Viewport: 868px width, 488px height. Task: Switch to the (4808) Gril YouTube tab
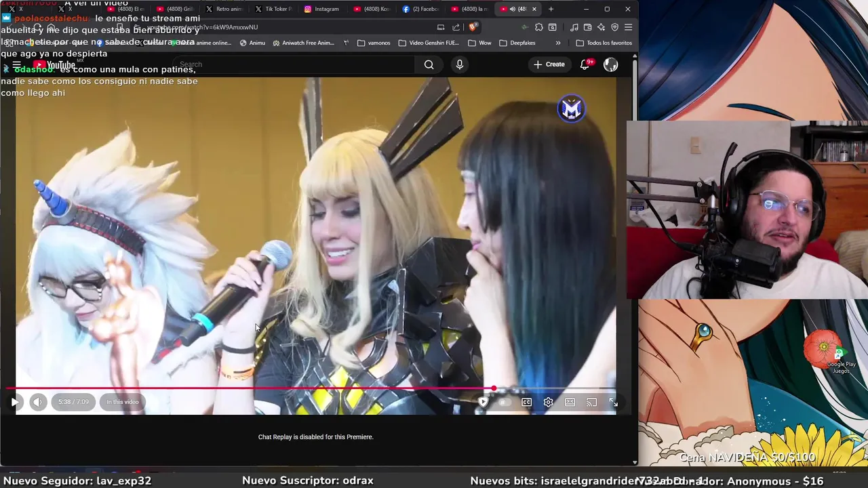tap(174, 9)
